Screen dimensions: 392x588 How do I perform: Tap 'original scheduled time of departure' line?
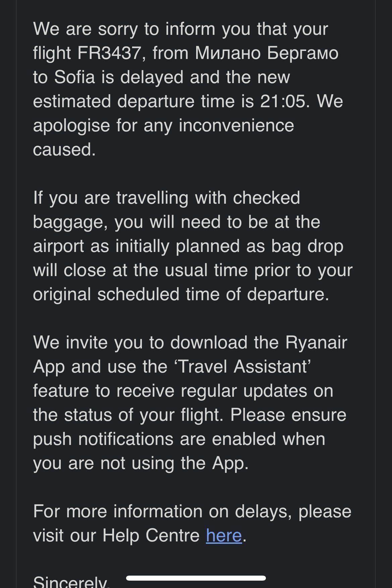181,294
